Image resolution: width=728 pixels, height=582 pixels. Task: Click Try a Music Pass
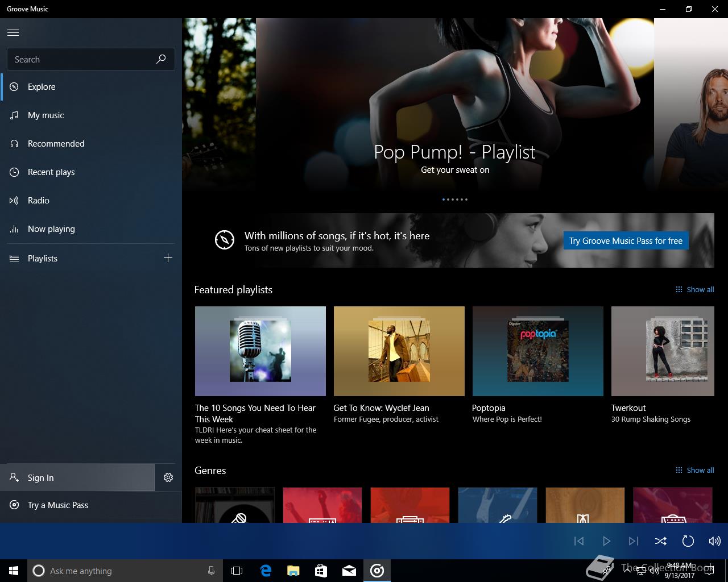click(91, 505)
